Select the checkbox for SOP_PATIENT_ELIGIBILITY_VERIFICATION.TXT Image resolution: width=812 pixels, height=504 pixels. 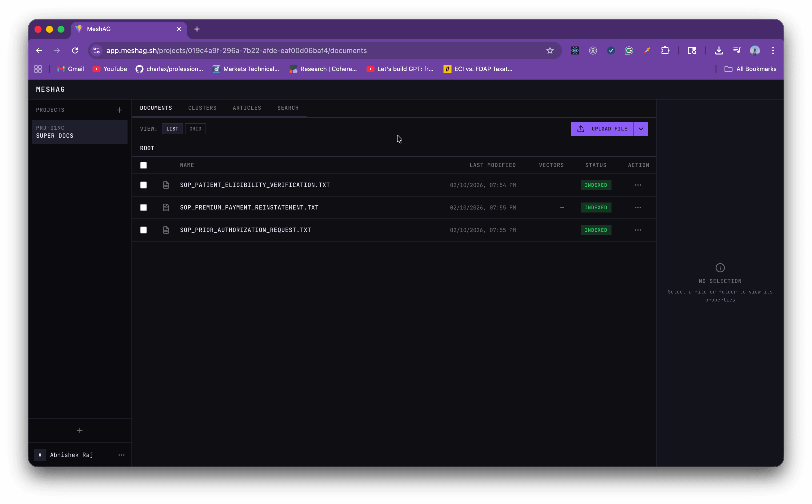(x=143, y=185)
